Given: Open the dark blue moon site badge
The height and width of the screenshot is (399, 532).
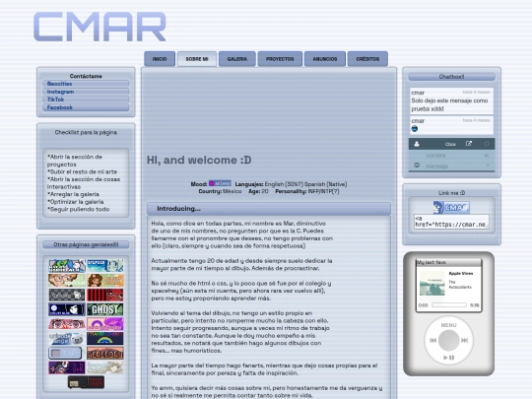Looking at the screenshot, I should [x=67, y=309].
